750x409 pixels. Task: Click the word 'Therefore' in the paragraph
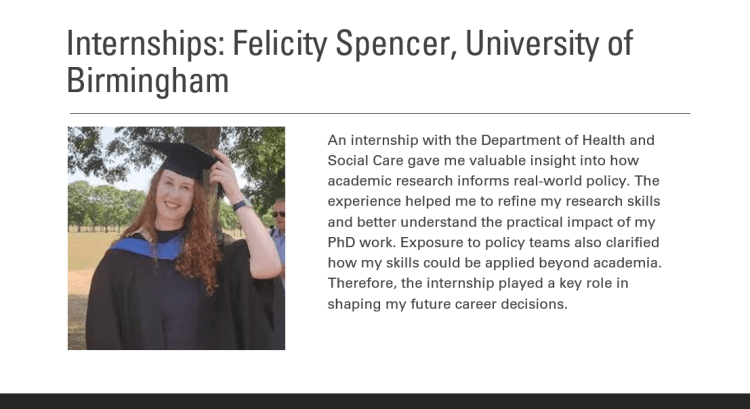coord(361,283)
